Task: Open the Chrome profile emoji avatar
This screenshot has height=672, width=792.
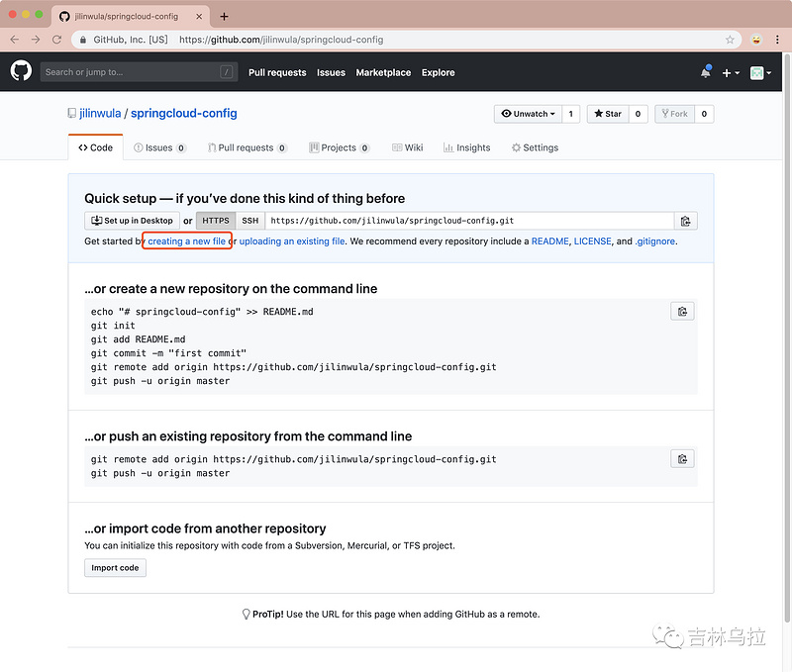Action: tap(756, 40)
